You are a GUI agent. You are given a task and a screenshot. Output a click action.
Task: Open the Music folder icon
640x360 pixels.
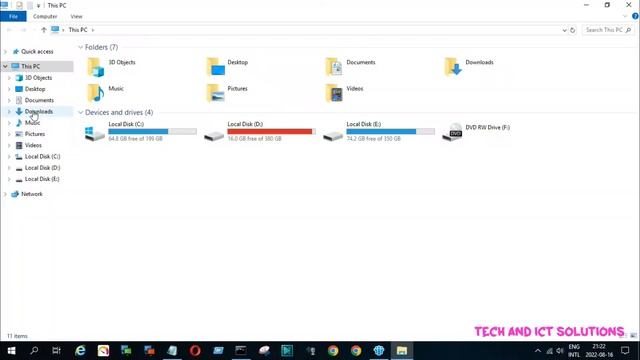[x=96, y=93]
